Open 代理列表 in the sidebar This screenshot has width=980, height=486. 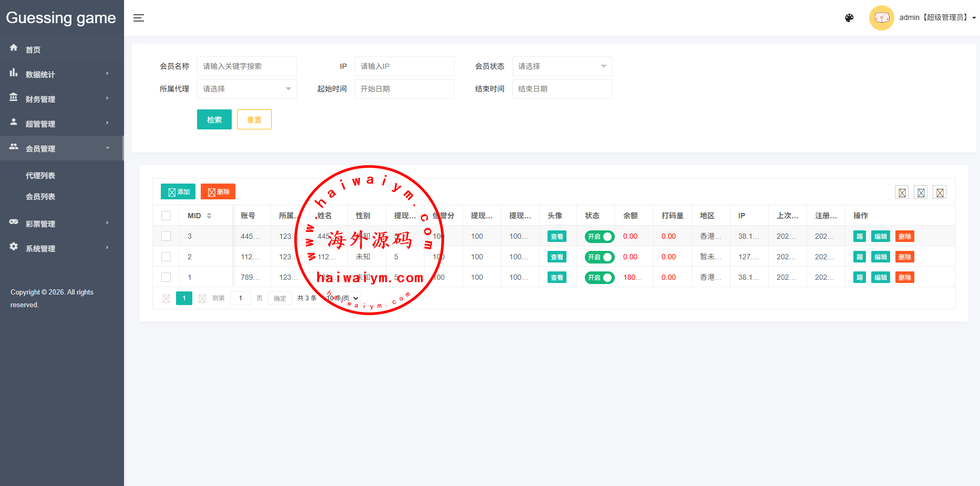coord(40,176)
